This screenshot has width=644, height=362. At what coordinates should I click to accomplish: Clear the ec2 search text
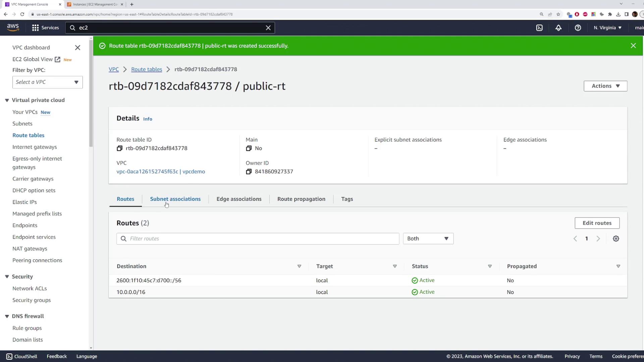(x=268, y=28)
